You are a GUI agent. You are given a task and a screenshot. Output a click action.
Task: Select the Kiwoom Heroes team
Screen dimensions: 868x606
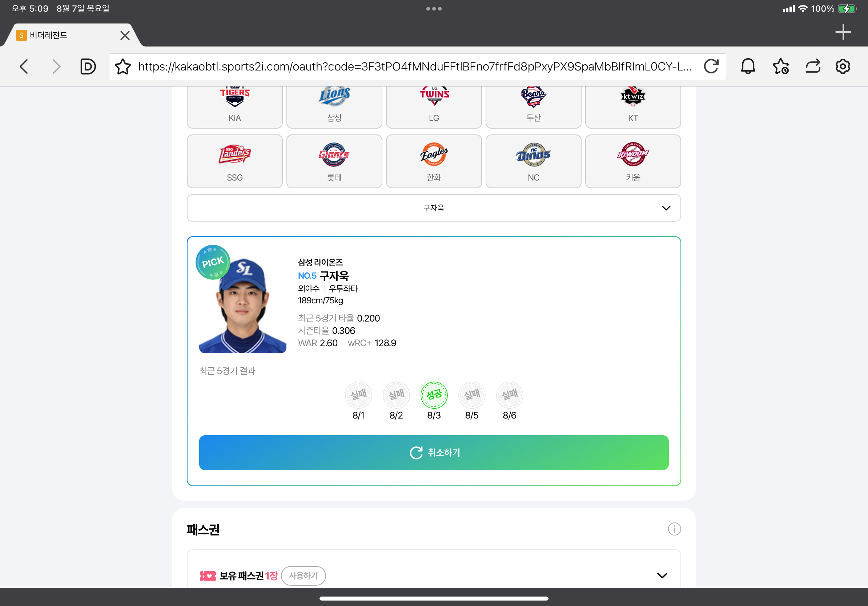pos(633,161)
